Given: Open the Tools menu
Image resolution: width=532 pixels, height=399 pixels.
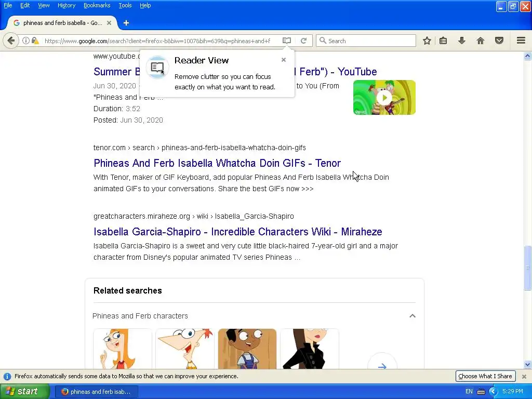Looking at the screenshot, I should tap(125, 5).
